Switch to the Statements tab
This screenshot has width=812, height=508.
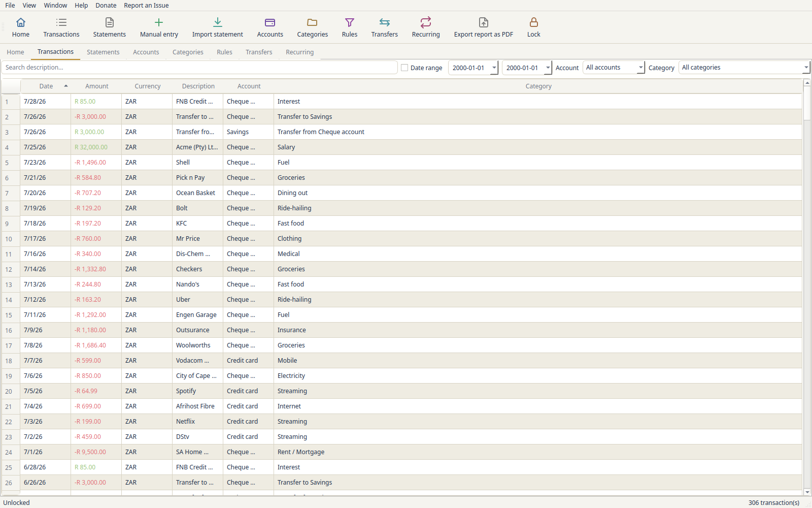click(103, 52)
